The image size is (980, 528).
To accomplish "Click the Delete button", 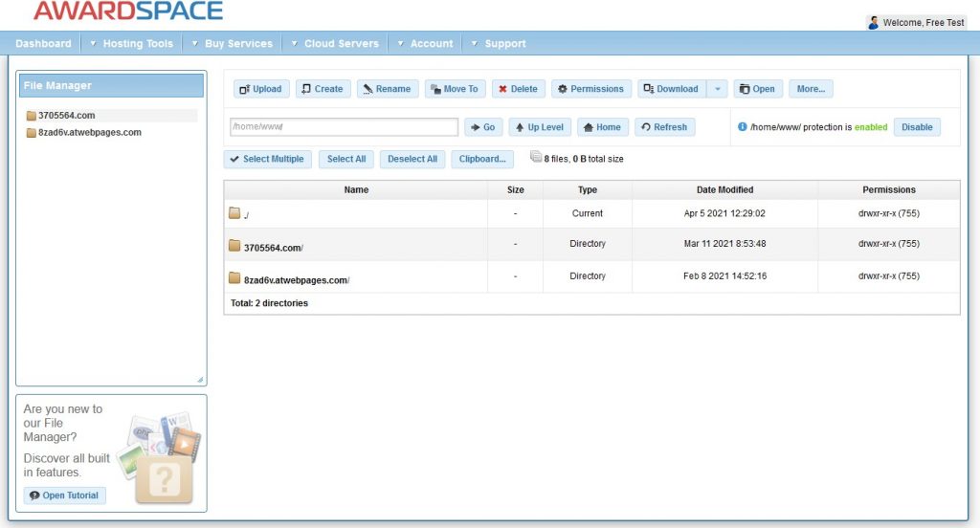I will [519, 89].
